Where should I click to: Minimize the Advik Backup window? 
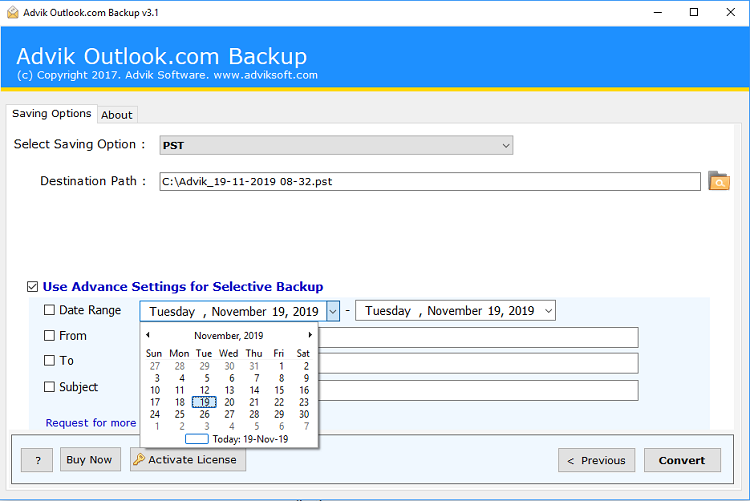[x=658, y=12]
